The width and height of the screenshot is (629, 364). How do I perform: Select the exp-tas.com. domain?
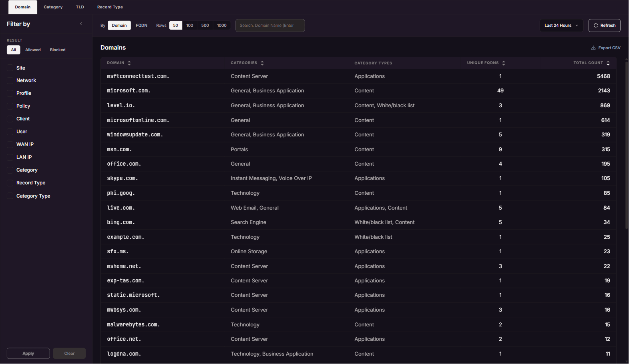coord(126,281)
